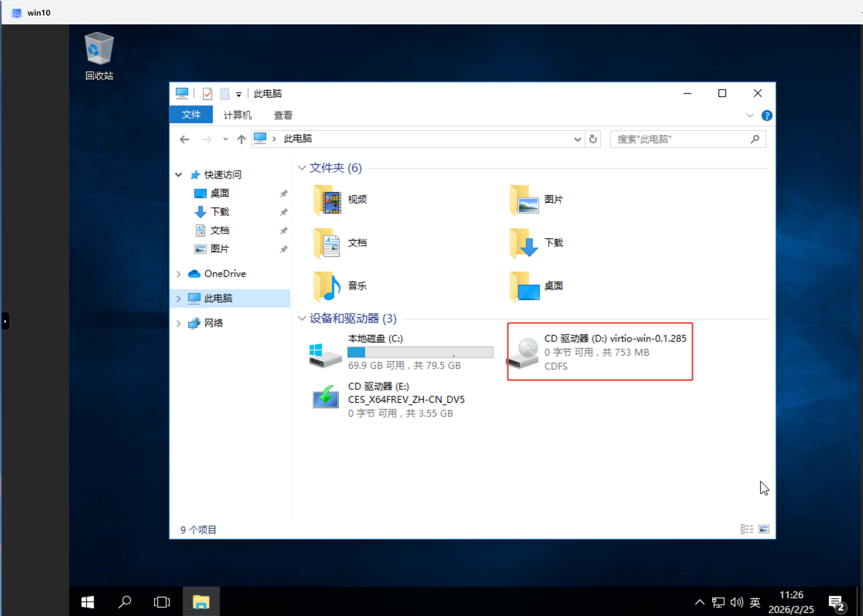
Task: Expand the OneDrive tree node
Action: pyautogui.click(x=179, y=274)
